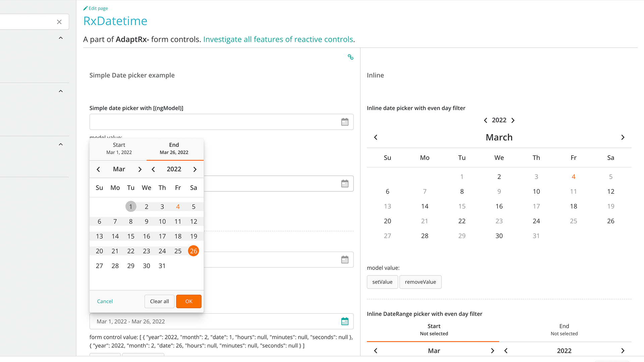Viewport: 644px width, 362px height.
Task: Advance to next year in popup calendar
Action: click(x=195, y=169)
